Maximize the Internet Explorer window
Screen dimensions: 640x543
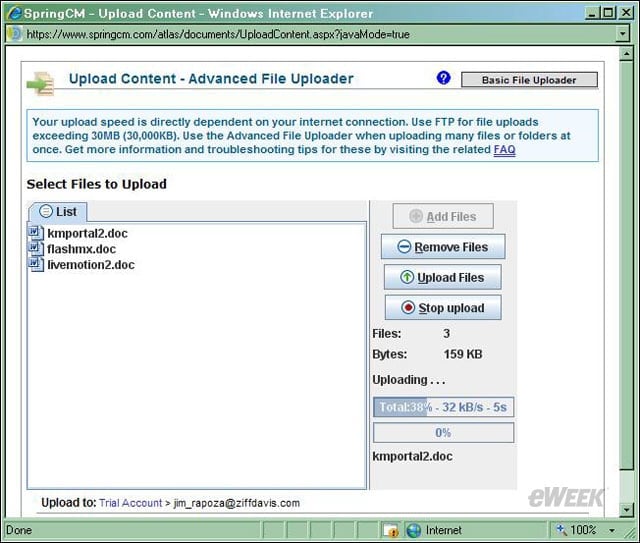pyautogui.click(x=609, y=13)
